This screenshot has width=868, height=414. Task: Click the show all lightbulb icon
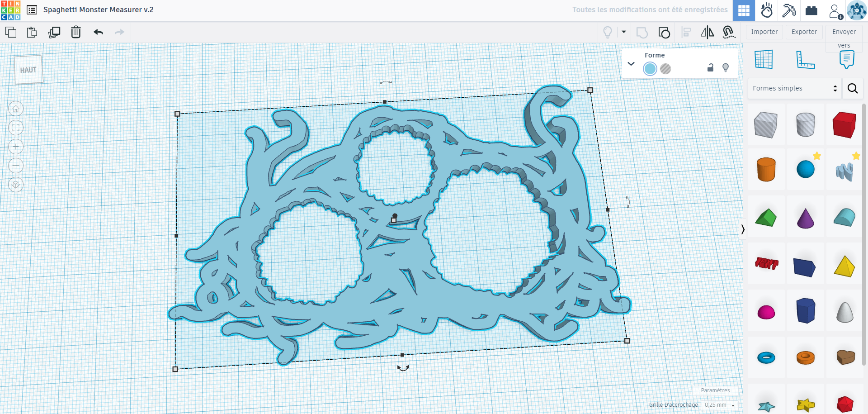coord(608,32)
